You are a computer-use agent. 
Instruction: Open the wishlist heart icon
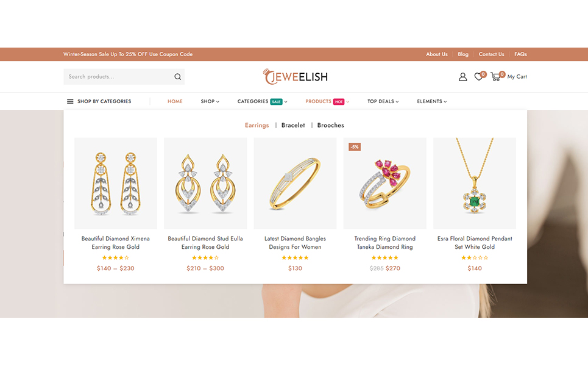(x=478, y=77)
